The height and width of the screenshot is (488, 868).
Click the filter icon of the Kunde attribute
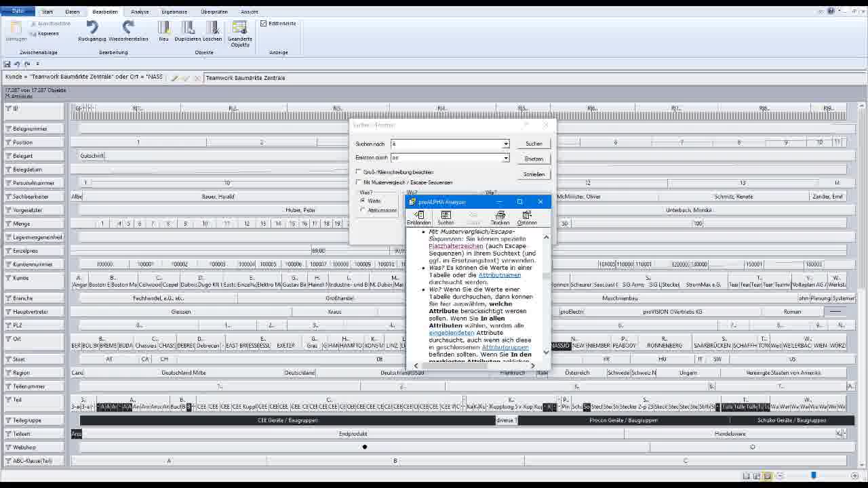(8, 278)
